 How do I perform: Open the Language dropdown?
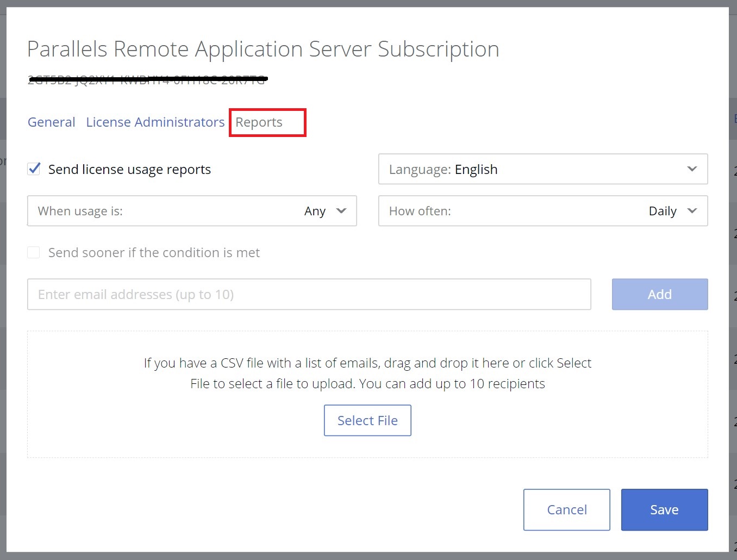tap(543, 169)
